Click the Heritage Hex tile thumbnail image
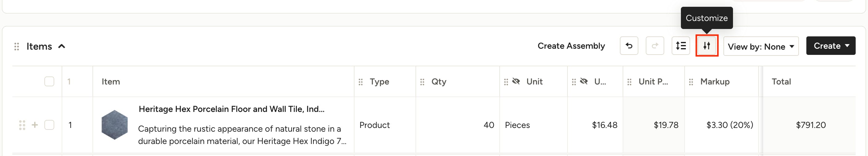The width and height of the screenshot is (868, 156). click(115, 125)
